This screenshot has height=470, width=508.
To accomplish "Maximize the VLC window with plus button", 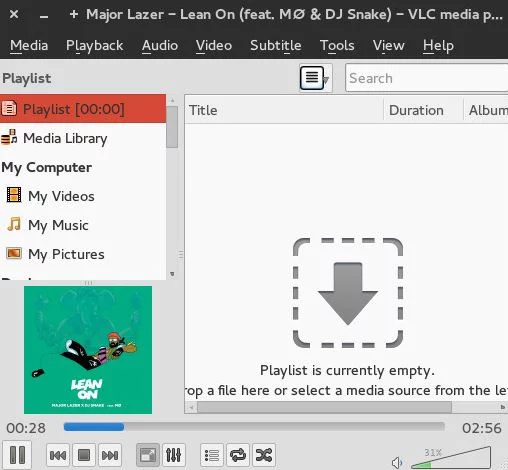I will [x=74, y=14].
